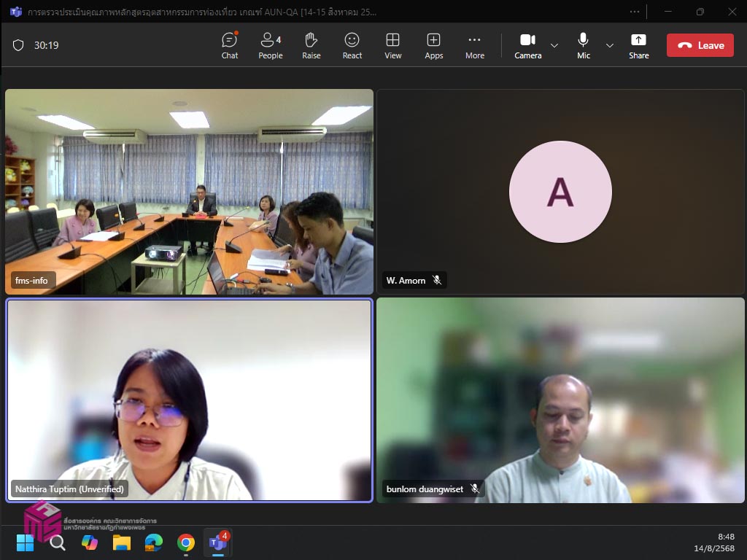Click the shield meeting info icon
Screen dimensions: 747x560
(x=18, y=45)
